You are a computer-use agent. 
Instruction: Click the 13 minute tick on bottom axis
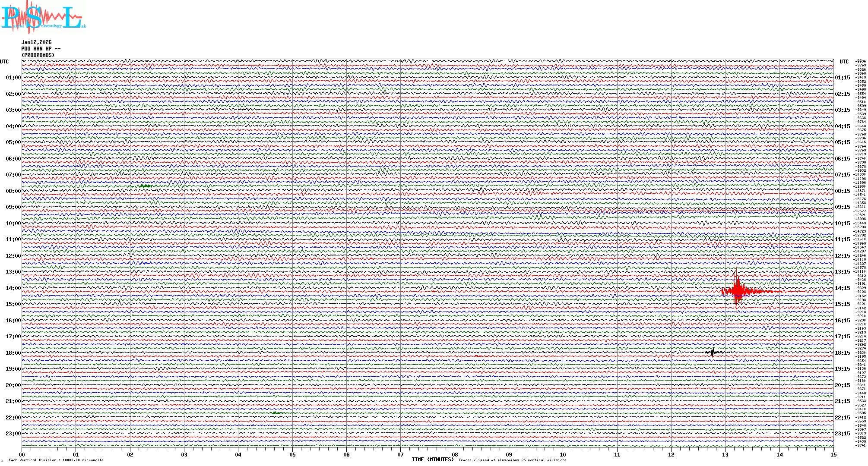pos(725,455)
